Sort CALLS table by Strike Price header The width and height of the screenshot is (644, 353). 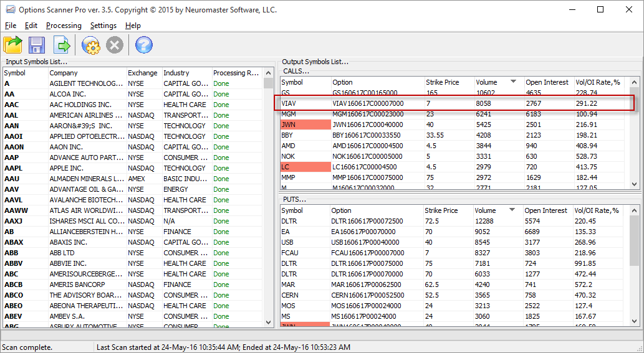449,82
